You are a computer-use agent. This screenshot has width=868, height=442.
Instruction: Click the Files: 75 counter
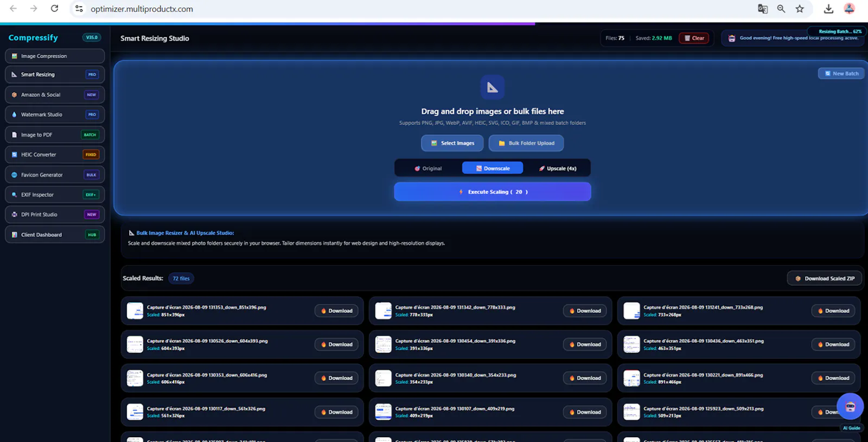(615, 38)
